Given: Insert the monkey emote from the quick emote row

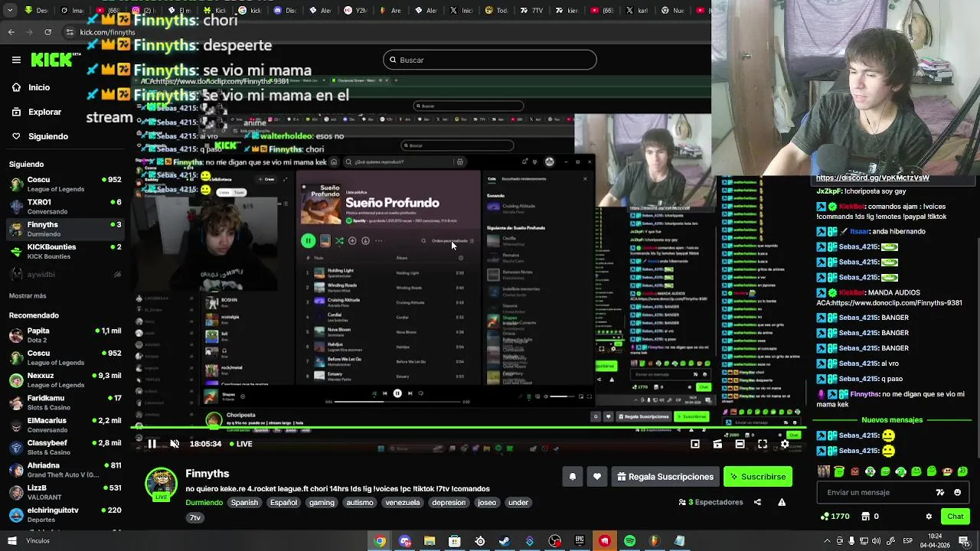Looking at the screenshot, I should (x=948, y=471).
